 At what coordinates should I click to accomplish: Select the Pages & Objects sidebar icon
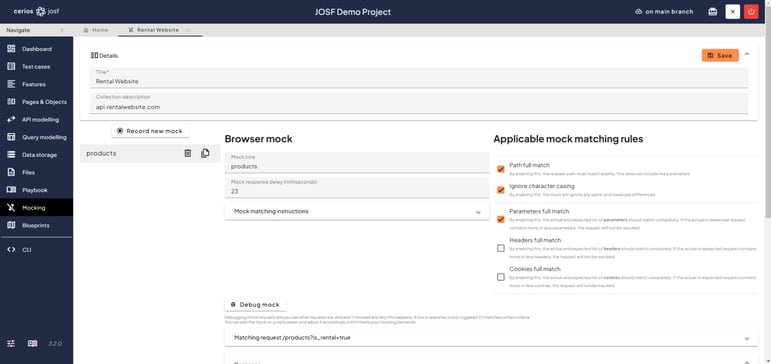tap(11, 102)
